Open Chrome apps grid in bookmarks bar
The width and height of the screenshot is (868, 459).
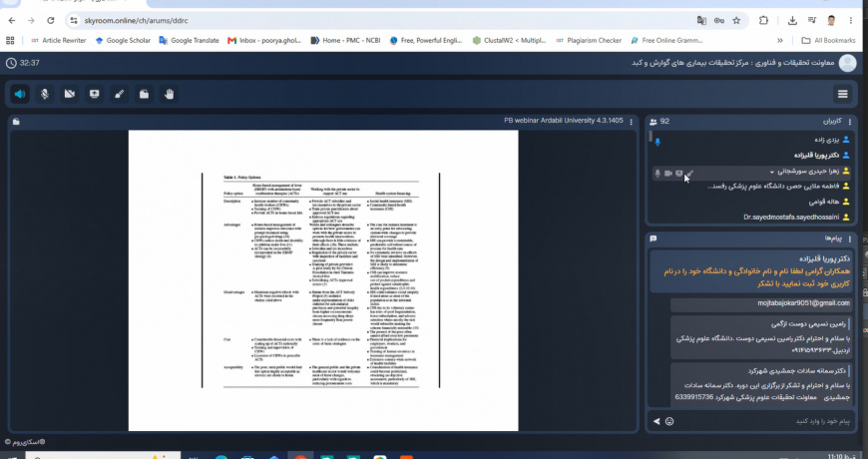(x=10, y=41)
